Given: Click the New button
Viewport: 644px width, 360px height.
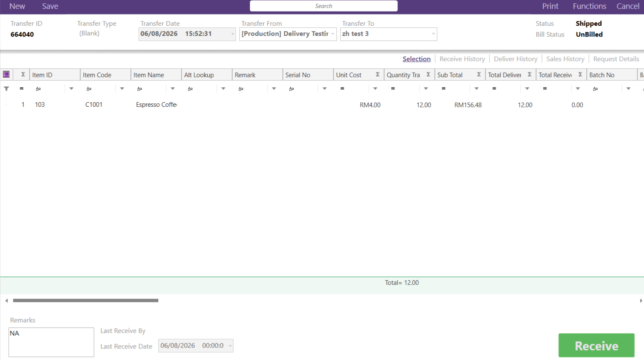Looking at the screenshot, I should coord(17,6).
